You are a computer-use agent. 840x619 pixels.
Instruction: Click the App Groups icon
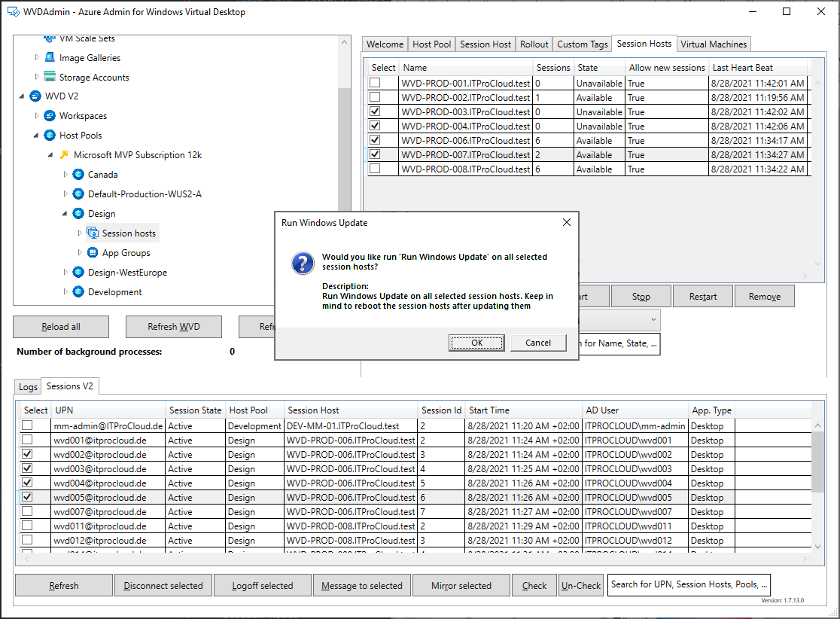click(93, 252)
